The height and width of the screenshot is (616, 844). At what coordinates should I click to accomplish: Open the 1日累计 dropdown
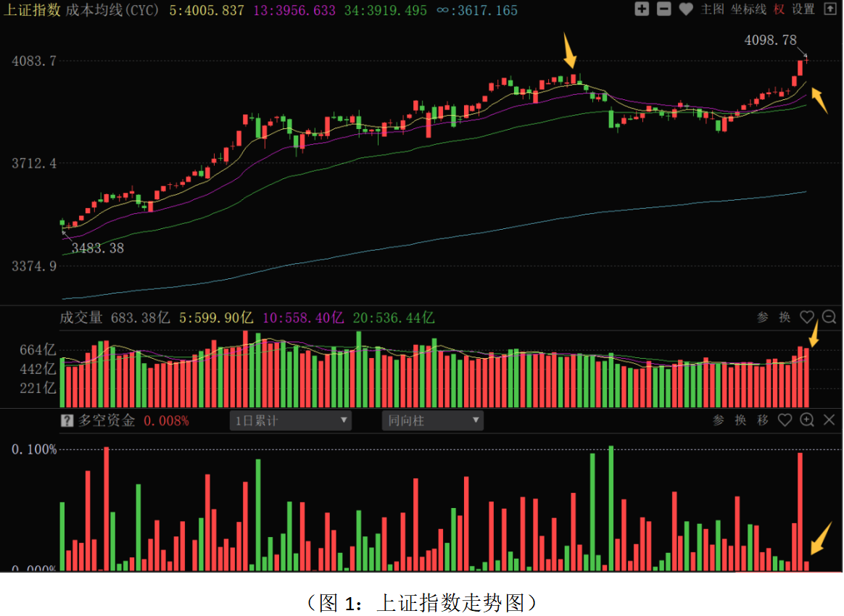[291, 420]
